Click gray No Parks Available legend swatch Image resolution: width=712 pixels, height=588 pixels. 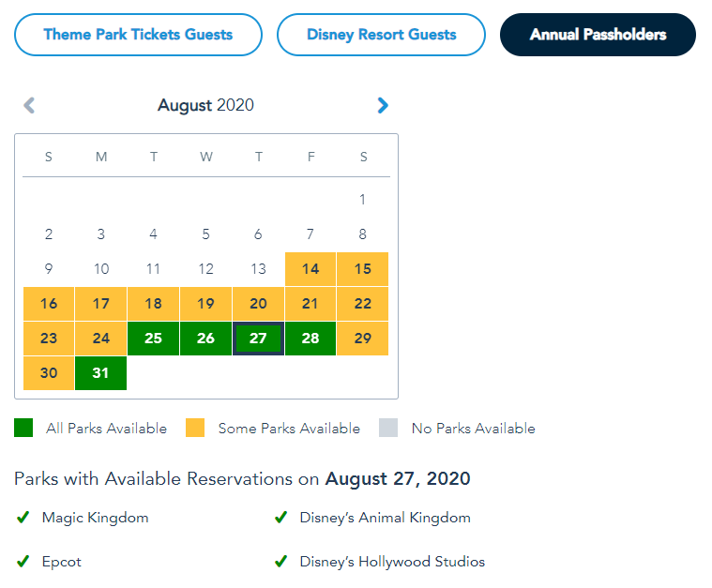tap(388, 429)
